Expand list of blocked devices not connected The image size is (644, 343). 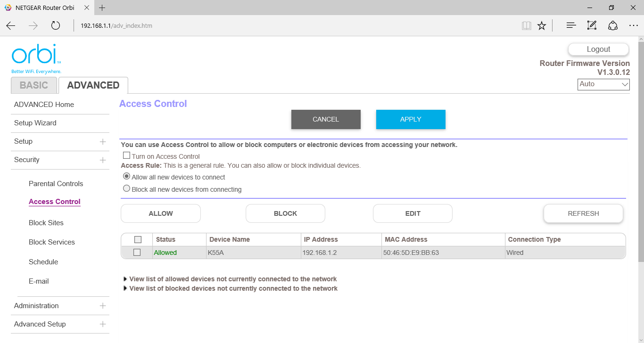233,288
